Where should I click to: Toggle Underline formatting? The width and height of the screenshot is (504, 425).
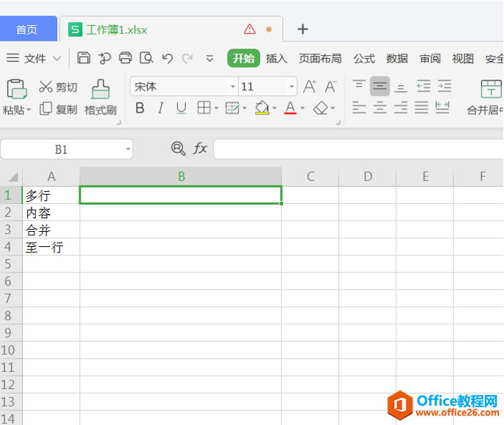(182, 108)
